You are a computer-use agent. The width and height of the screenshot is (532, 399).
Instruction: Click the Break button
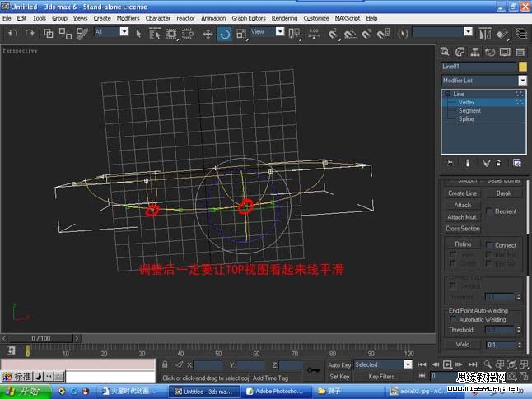pyautogui.click(x=503, y=193)
